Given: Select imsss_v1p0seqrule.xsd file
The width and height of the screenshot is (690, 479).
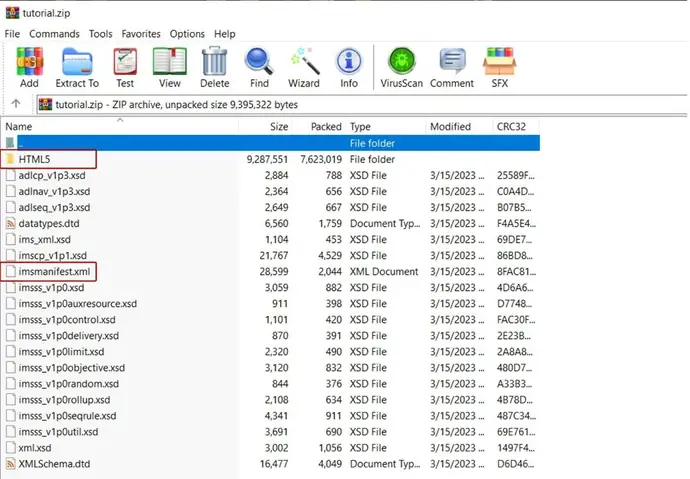Looking at the screenshot, I should pos(67,416).
